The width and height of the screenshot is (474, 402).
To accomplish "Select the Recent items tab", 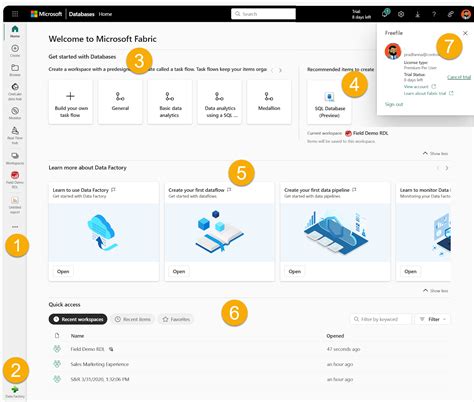I will pos(133,319).
